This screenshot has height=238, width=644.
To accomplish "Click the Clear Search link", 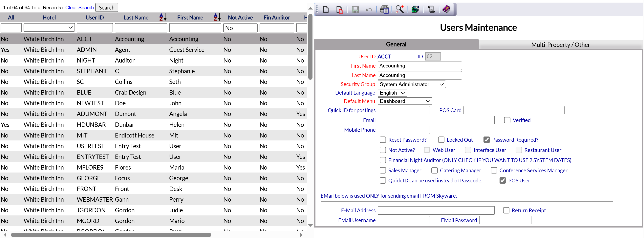I will [79, 8].
